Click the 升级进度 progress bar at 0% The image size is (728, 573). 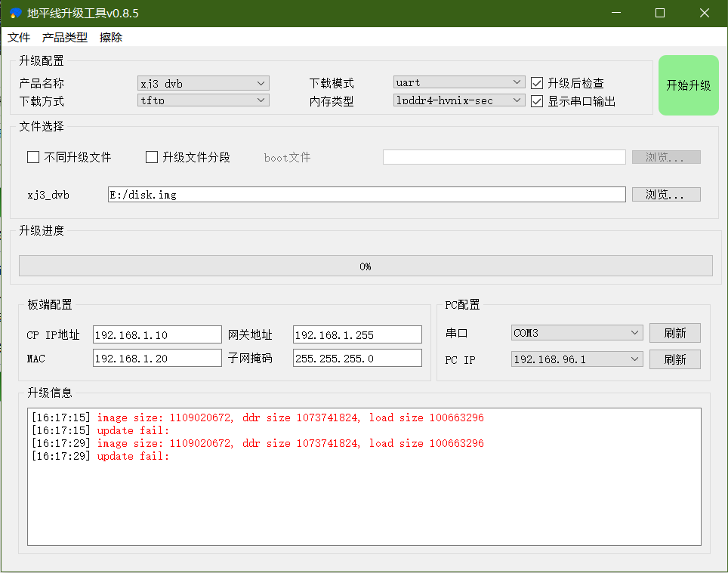click(365, 266)
